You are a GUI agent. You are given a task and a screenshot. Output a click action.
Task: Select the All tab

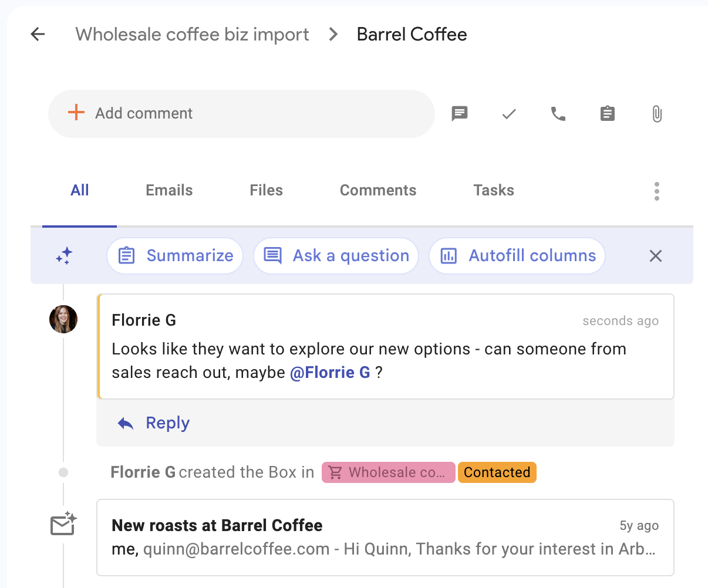80,190
